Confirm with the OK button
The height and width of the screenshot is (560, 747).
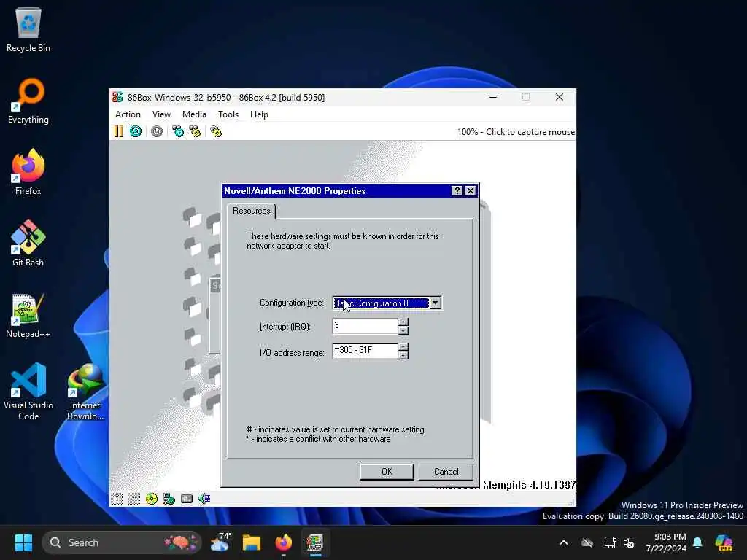click(387, 472)
